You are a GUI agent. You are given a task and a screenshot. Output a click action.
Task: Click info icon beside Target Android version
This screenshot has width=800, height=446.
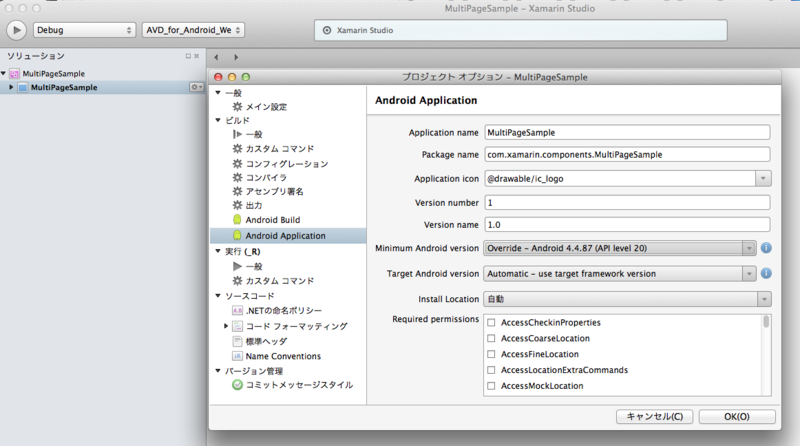point(766,274)
